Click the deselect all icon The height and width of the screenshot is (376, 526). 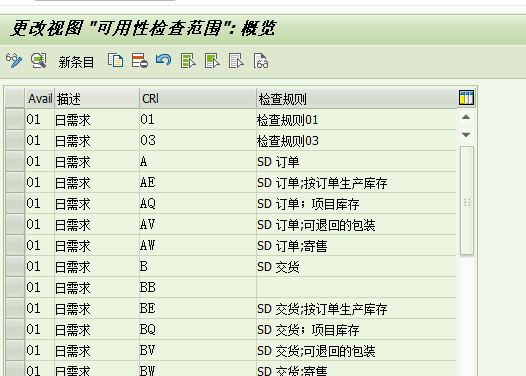[236, 61]
